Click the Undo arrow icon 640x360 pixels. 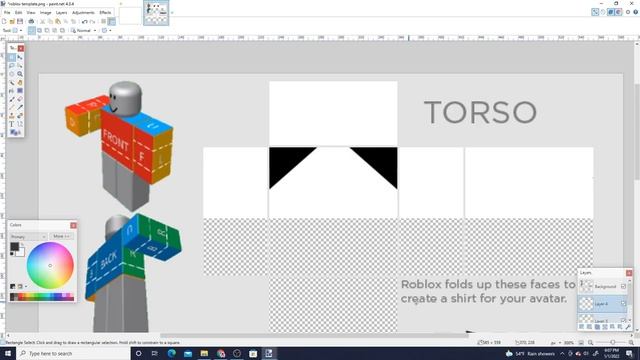pyautogui.click(x=84, y=22)
